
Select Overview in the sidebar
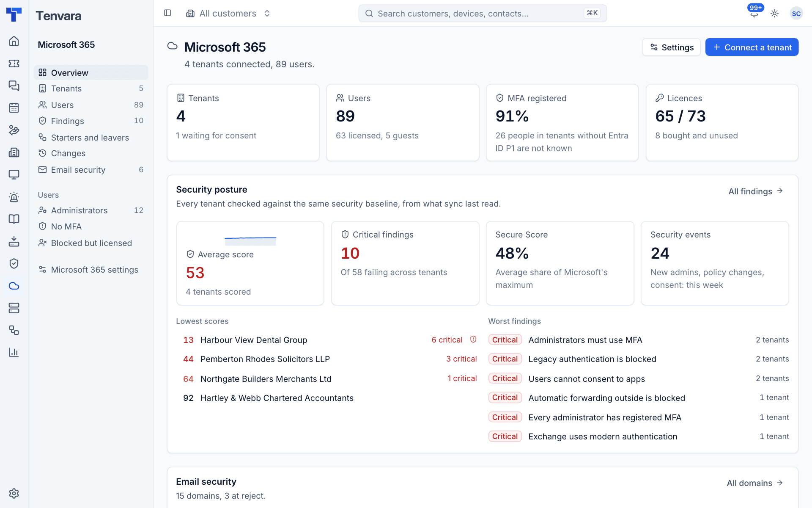(x=91, y=72)
